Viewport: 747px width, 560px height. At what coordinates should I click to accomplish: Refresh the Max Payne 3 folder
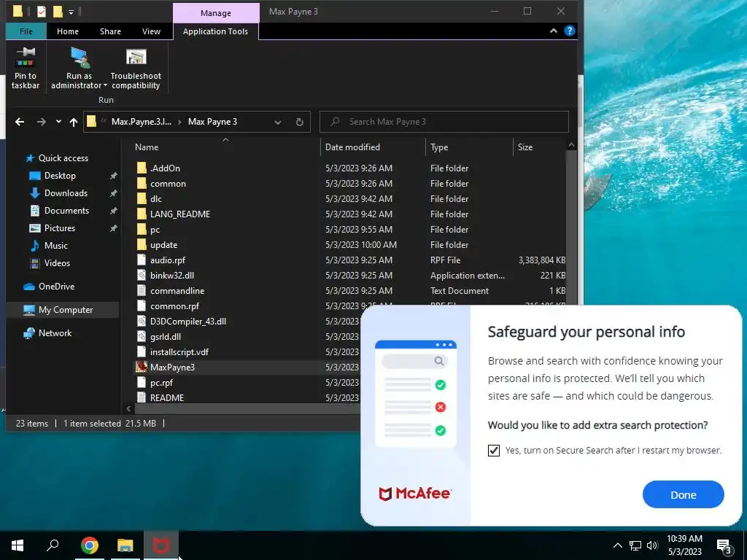click(x=300, y=122)
